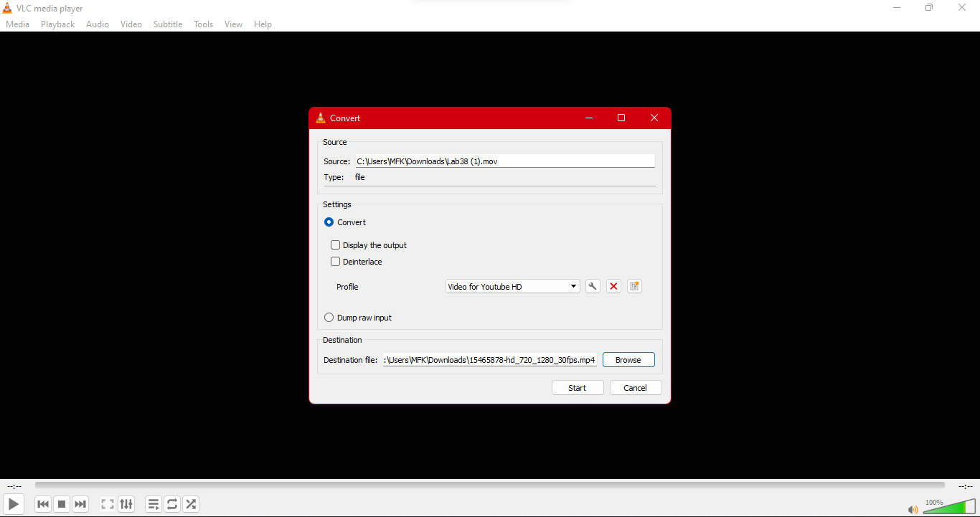Open the View menu
Screen dimensions: 980x517
(233, 24)
